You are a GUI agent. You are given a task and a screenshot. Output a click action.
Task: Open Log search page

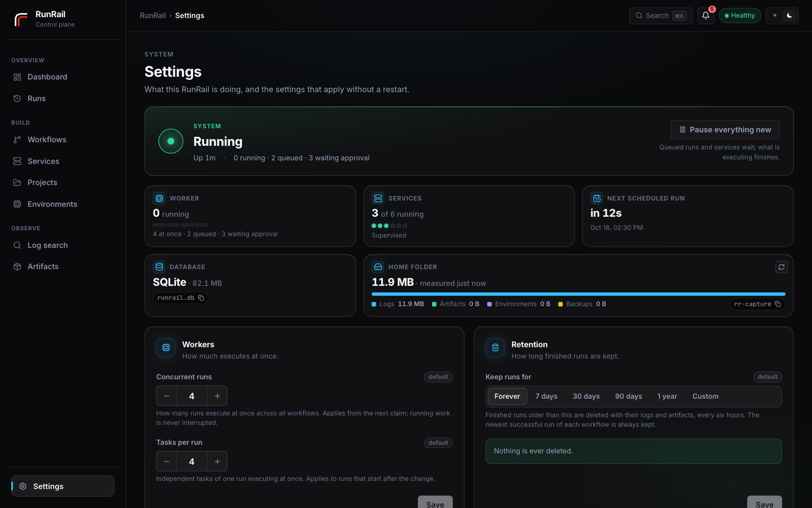[x=63, y=245]
